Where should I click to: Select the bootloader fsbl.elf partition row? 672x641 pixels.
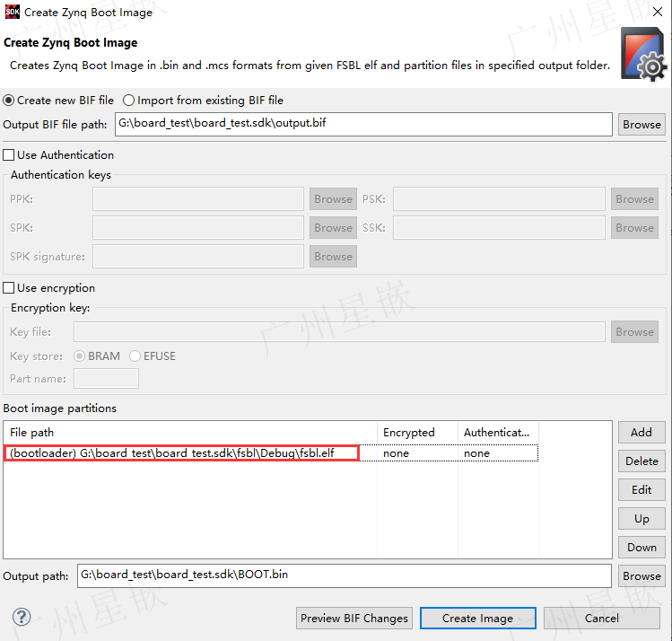point(270,453)
